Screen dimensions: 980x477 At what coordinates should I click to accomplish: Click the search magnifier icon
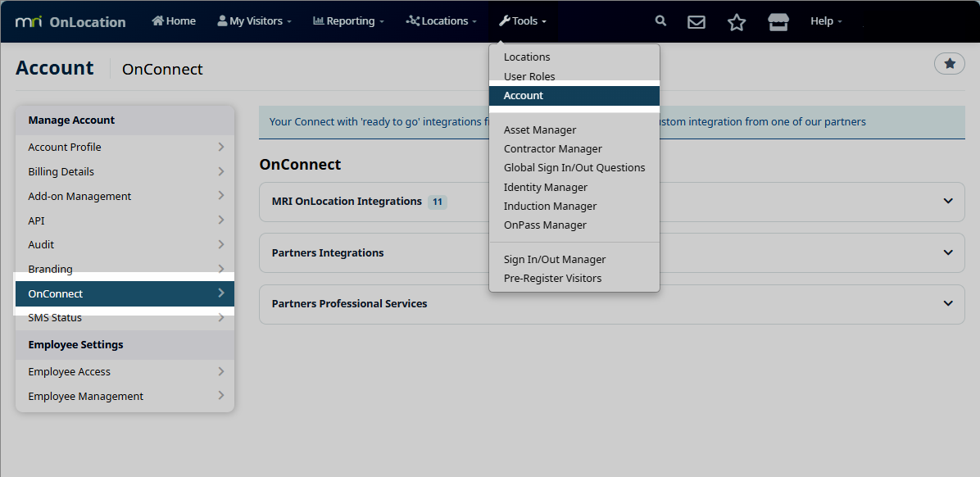661,21
